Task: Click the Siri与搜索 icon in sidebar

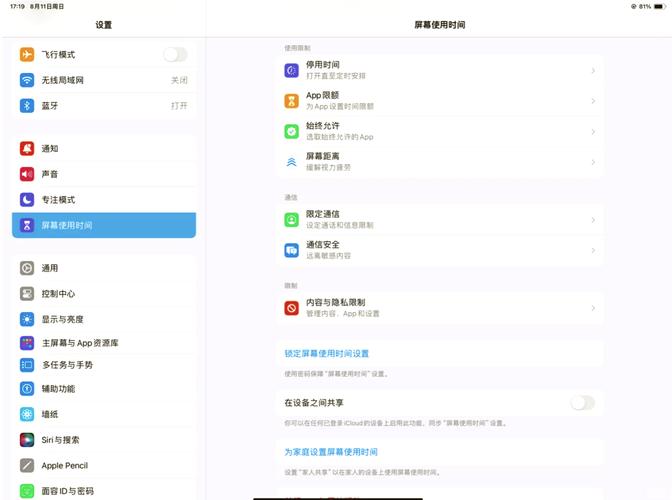Action: click(27, 440)
